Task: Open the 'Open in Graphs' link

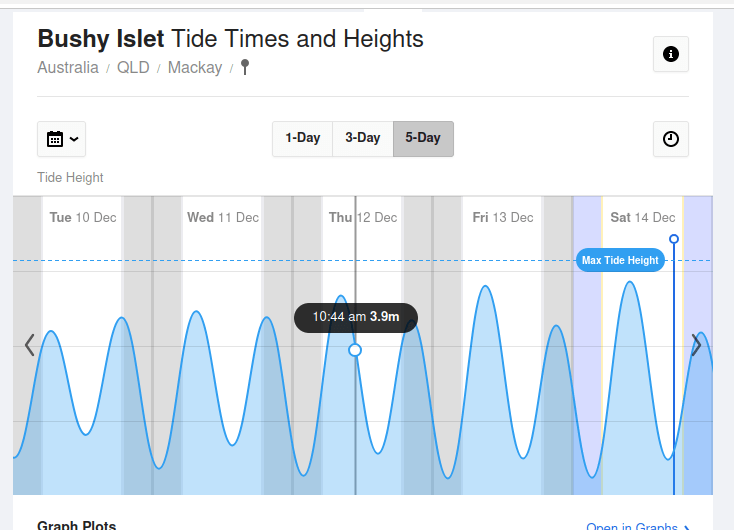Action: click(637, 526)
